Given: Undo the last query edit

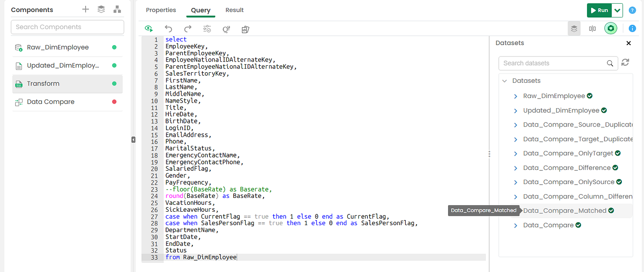Looking at the screenshot, I should [x=168, y=29].
